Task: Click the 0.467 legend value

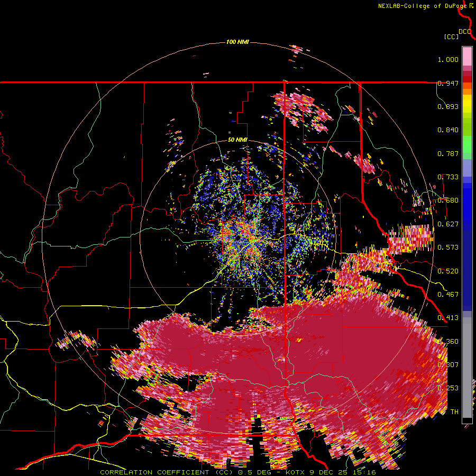Action: [x=448, y=295]
